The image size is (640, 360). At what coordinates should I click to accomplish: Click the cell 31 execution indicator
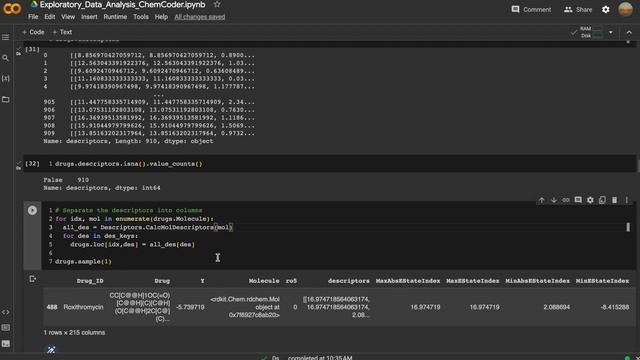pos(32,49)
